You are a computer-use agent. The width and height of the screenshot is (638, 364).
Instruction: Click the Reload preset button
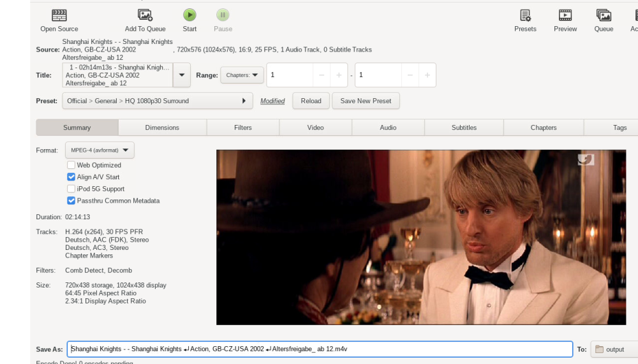click(311, 101)
